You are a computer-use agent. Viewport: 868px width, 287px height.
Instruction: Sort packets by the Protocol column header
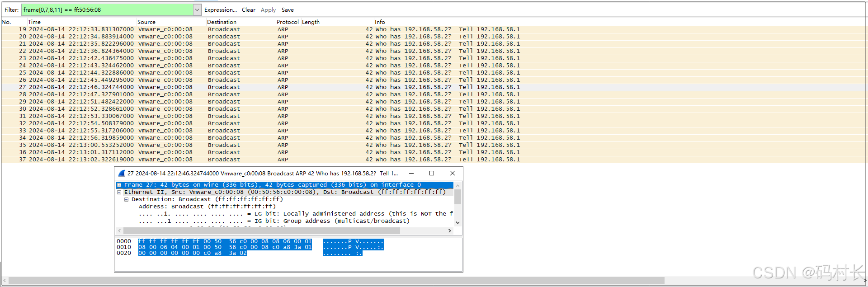click(288, 22)
